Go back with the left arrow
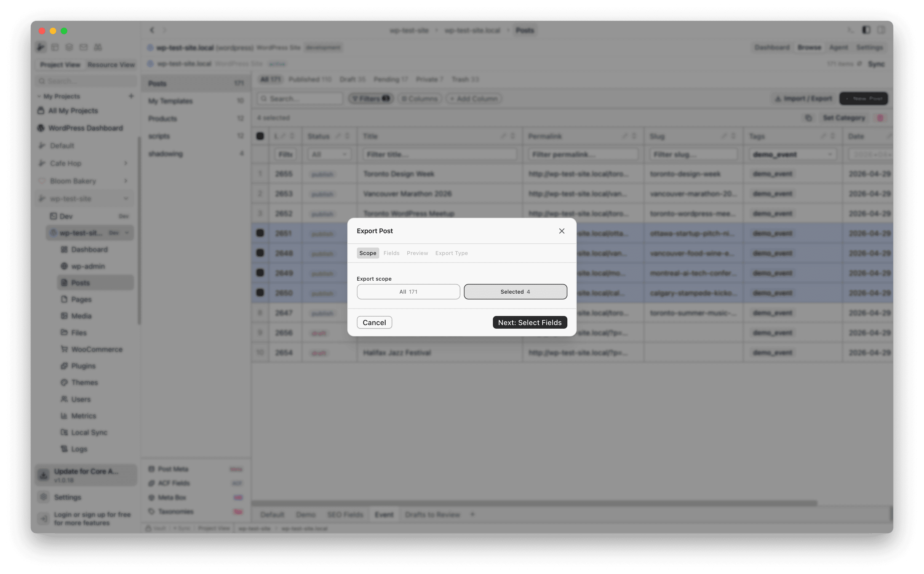Viewport: 924px width, 574px height. (x=152, y=30)
